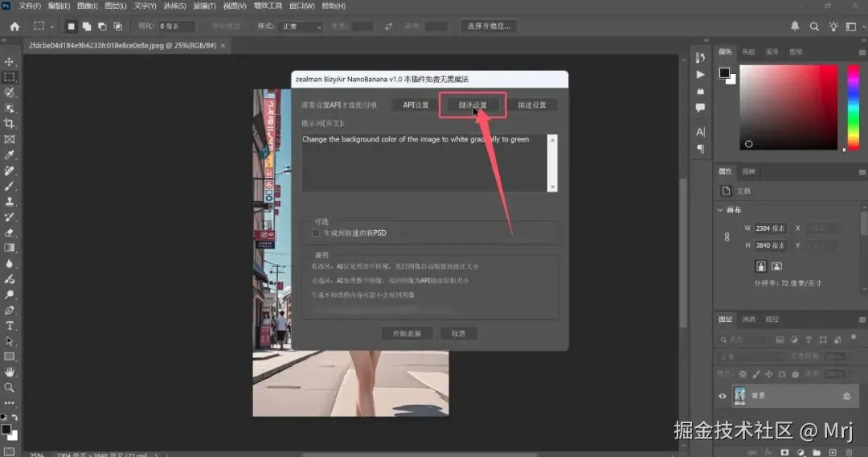Viewport: 868px width, 457px height.
Task: Choose Add to selection mode button
Action: coord(87,26)
